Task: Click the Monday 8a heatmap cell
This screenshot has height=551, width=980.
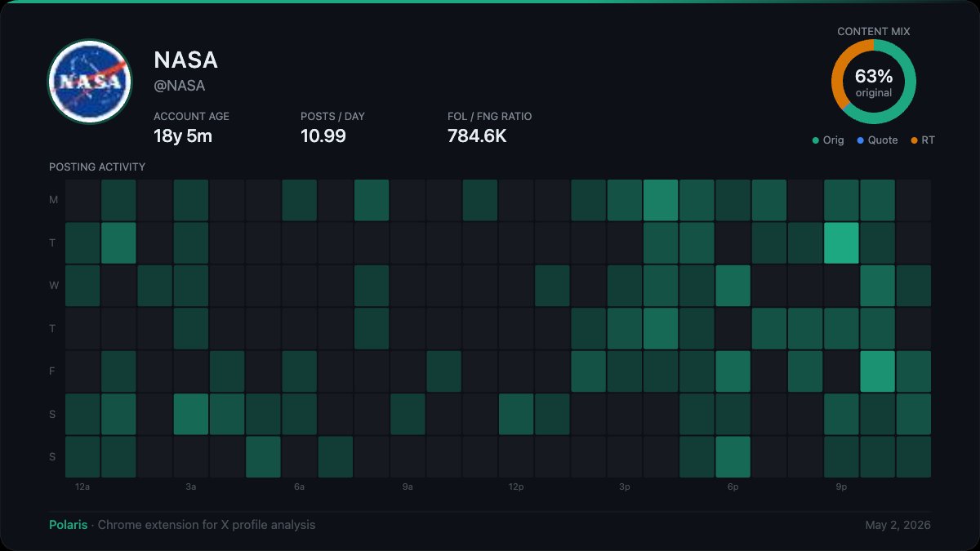Action: pyautogui.click(x=372, y=200)
